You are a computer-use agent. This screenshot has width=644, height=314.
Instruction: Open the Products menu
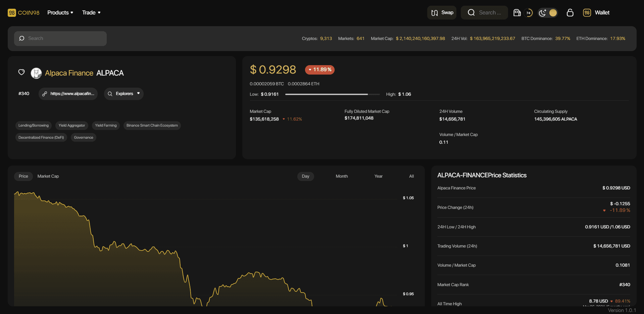(x=60, y=13)
